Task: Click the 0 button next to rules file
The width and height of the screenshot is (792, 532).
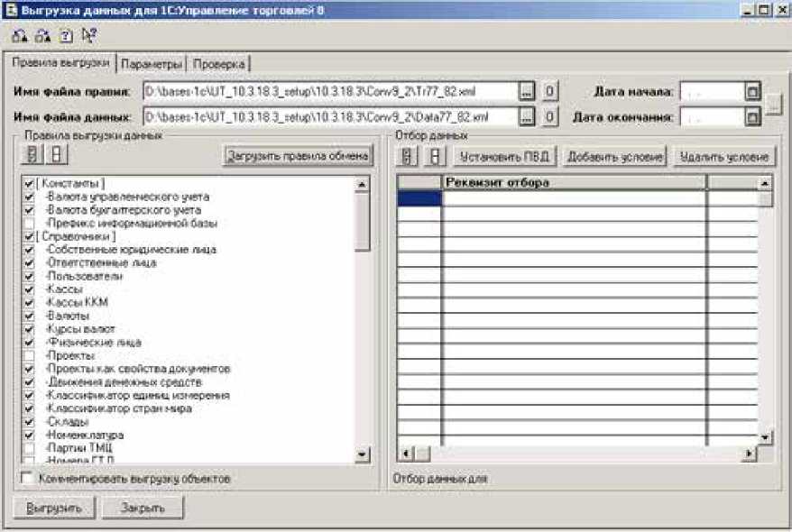Action: coord(550,91)
